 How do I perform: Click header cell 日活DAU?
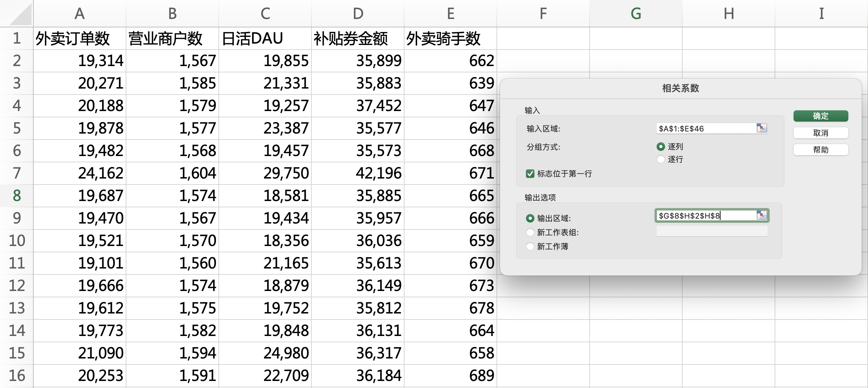pyautogui.click(x=265, y=38)
